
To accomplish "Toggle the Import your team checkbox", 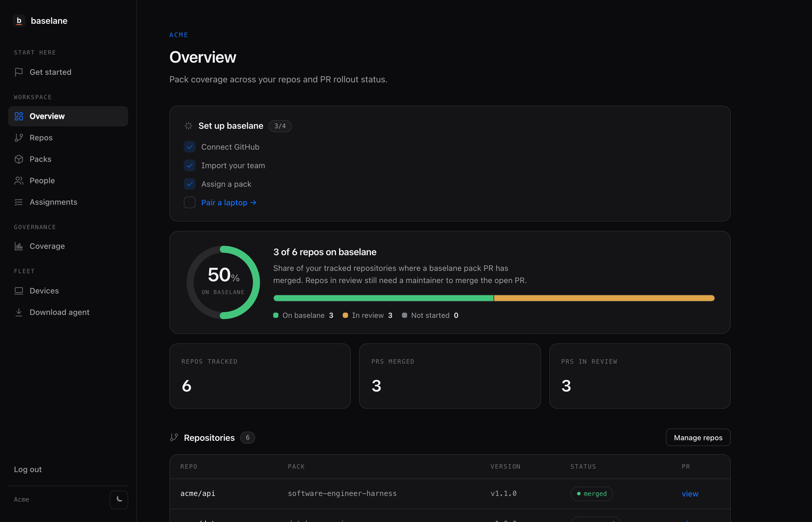I will [190, 165].
